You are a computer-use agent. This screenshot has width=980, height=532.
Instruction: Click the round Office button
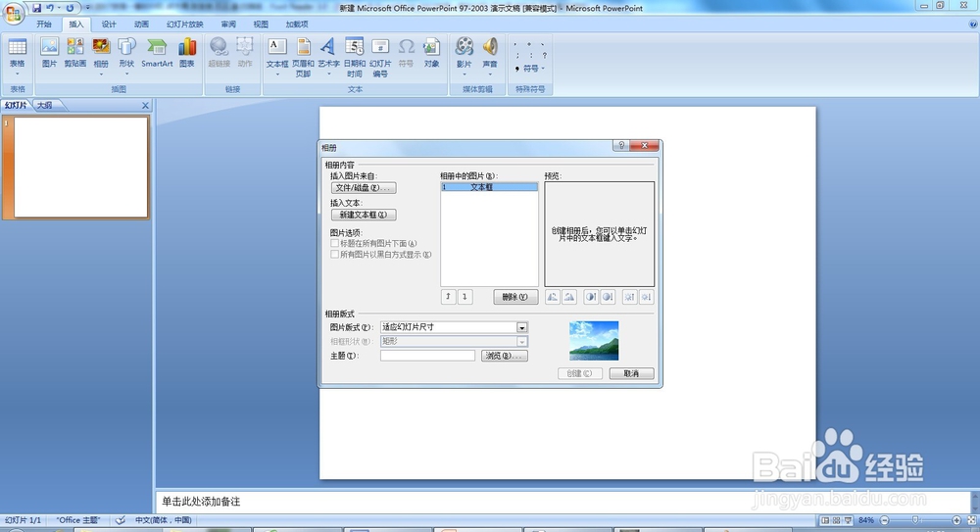[13, 12]
